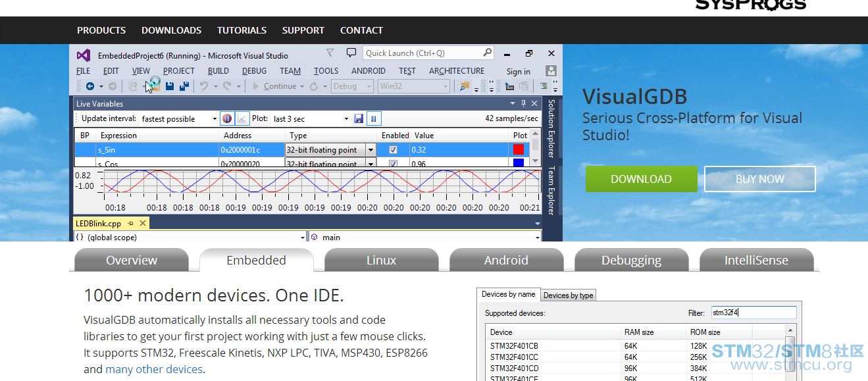Viewport: 868px width, 381px height.
Task: Open the Plot duration dropdown
Action: click(347, 119)
